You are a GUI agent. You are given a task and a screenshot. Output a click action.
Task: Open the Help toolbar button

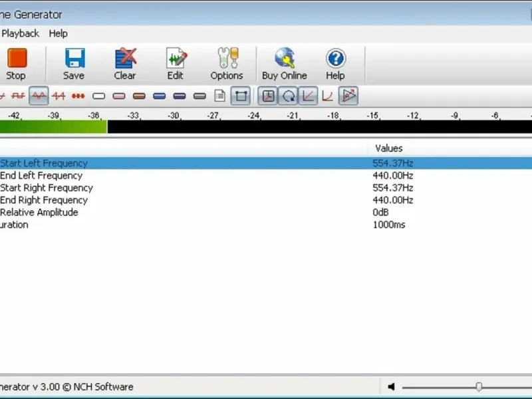tap(336, 64)
